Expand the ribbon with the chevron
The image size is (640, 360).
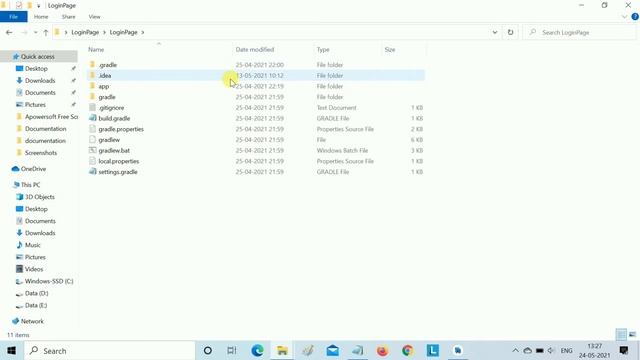pos(624,17)
